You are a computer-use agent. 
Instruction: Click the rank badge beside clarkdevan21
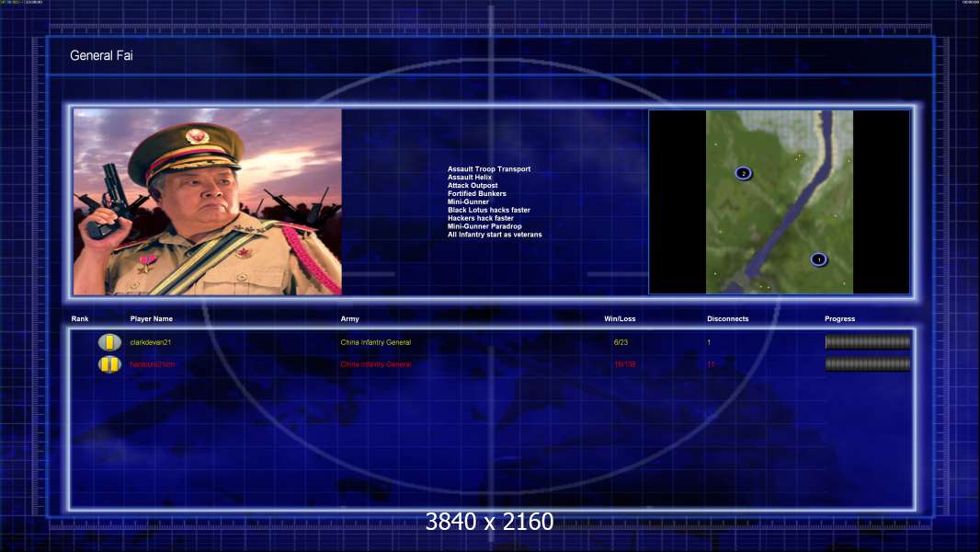(109, 342)
